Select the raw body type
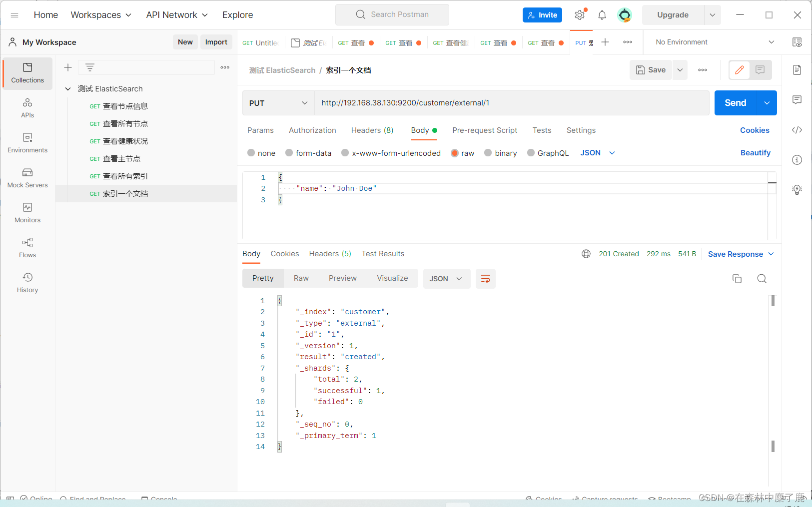Viewport: 812px width, 507px height. tap(455, 153)
